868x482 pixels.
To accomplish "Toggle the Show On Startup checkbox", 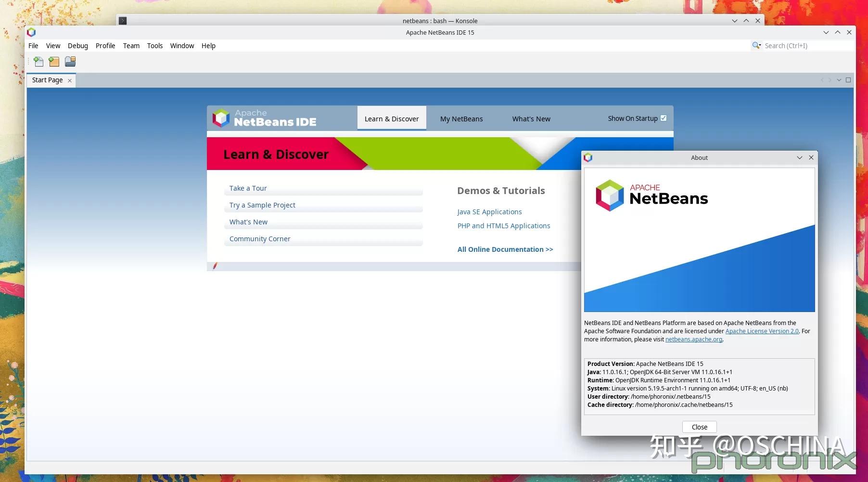I will click(x=663, y=117).
